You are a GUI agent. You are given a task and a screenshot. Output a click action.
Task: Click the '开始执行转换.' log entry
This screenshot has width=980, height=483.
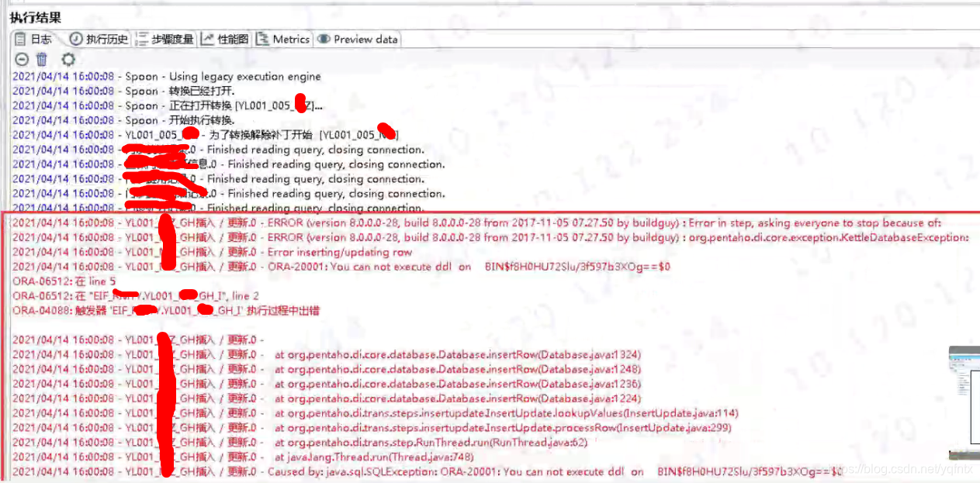[x=124, y=120]
